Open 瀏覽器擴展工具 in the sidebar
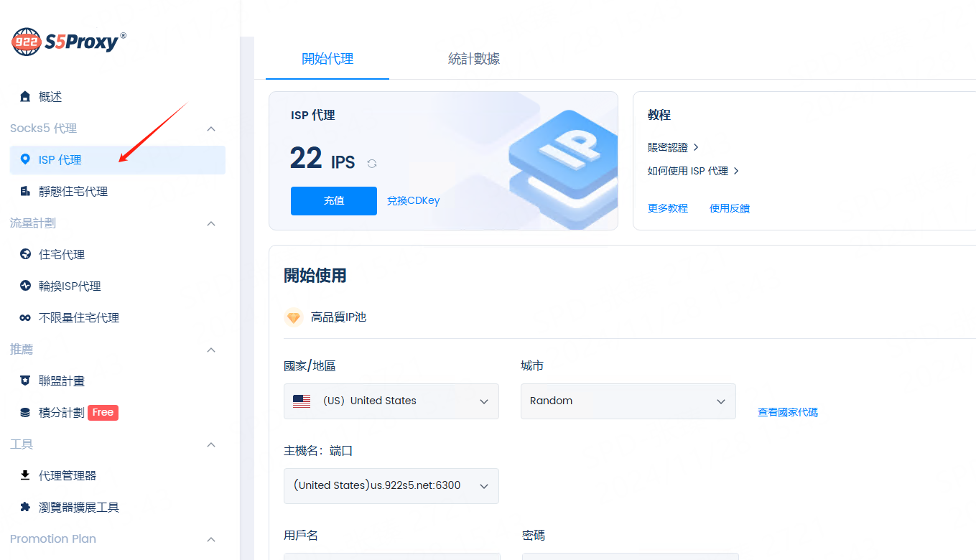The height and width of the screenshot is (560, 976). [118, 508]
